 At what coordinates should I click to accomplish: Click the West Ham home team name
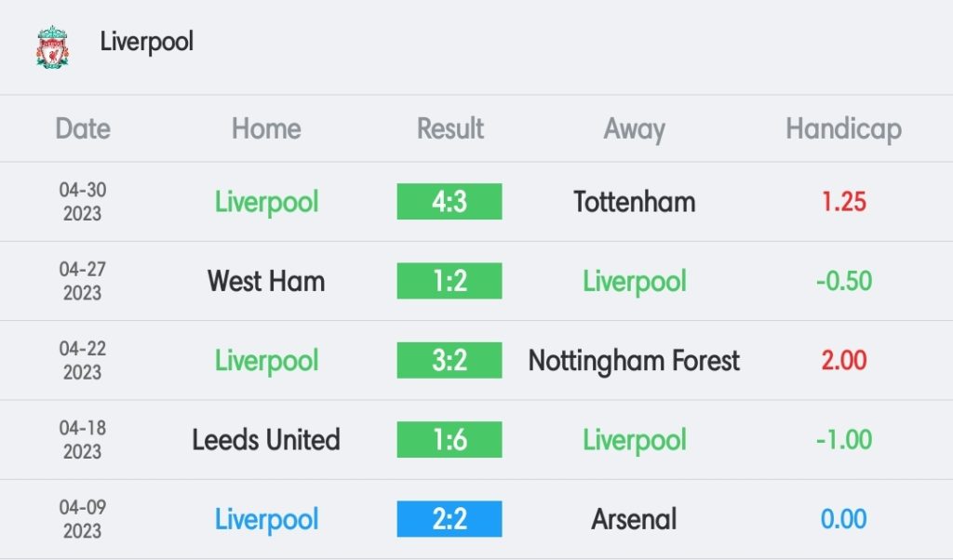coord(266,281)
